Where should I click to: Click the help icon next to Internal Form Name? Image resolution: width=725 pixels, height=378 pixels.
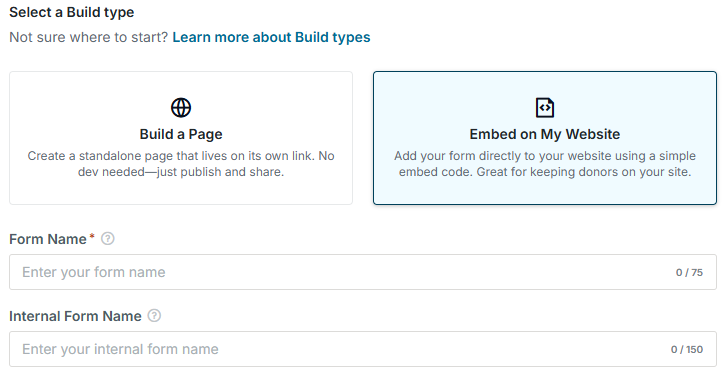coord(154,316)
